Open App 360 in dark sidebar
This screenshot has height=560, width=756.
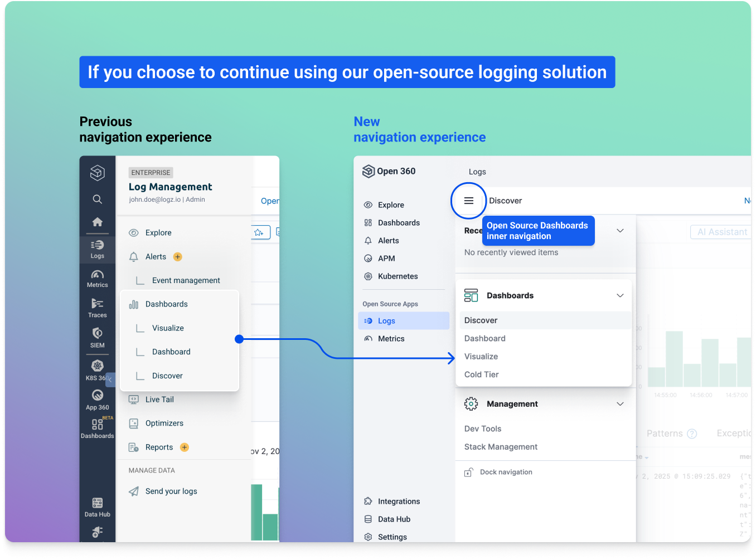[x=97, y=399]
